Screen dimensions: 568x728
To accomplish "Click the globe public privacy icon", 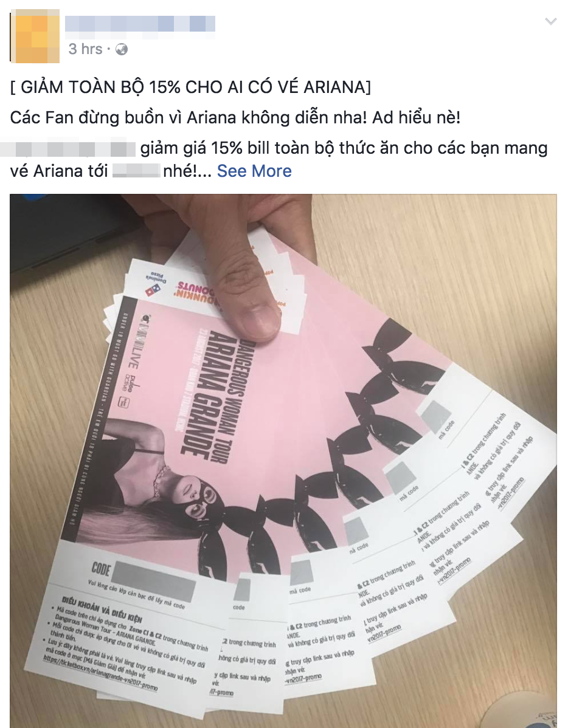I will point(121,49).
